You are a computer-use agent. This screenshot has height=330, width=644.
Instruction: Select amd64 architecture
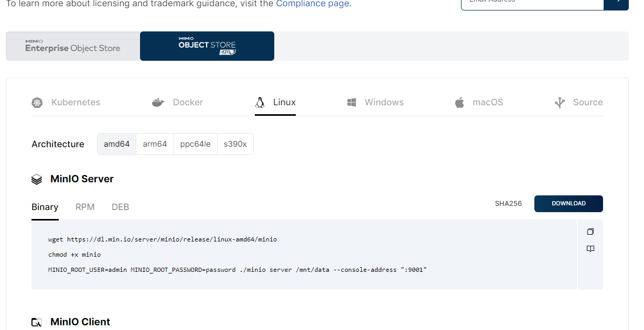pyautogui.click(x=116, y=144)
